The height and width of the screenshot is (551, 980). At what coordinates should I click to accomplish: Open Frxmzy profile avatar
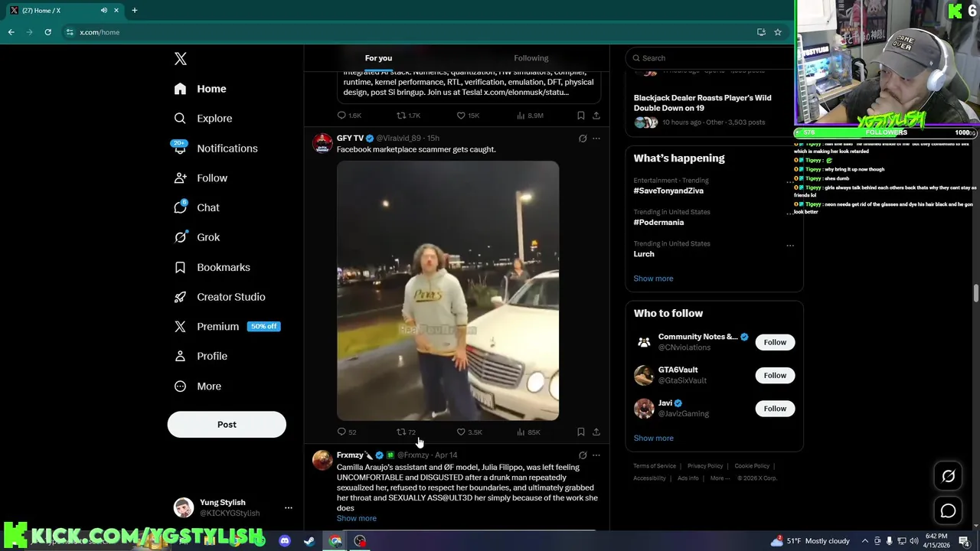322,460
